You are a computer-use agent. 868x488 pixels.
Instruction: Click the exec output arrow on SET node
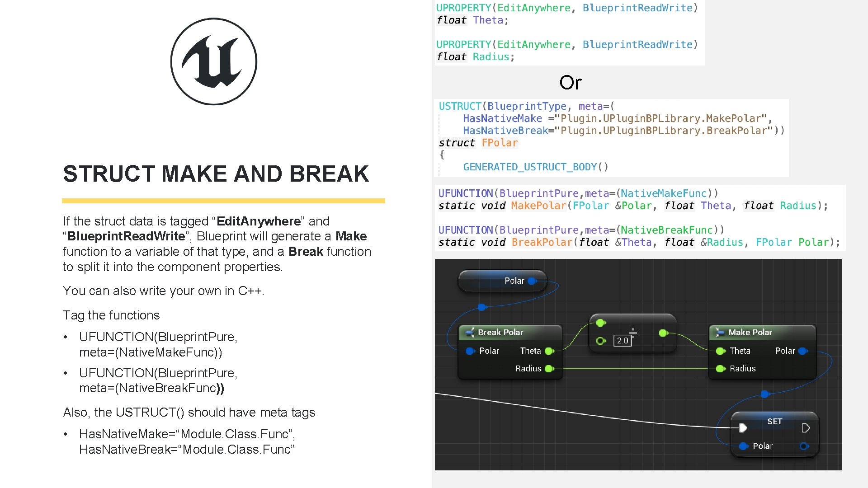pos(806,427)
